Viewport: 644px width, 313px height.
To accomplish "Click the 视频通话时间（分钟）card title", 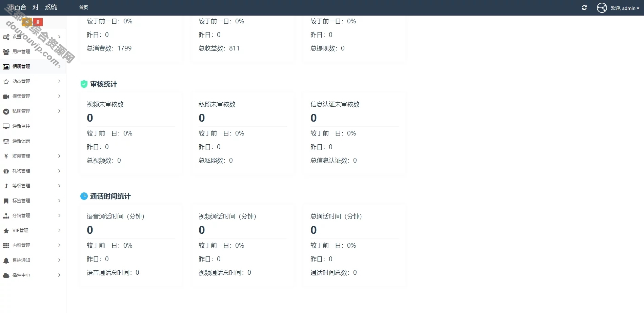I will pos(227,216).
